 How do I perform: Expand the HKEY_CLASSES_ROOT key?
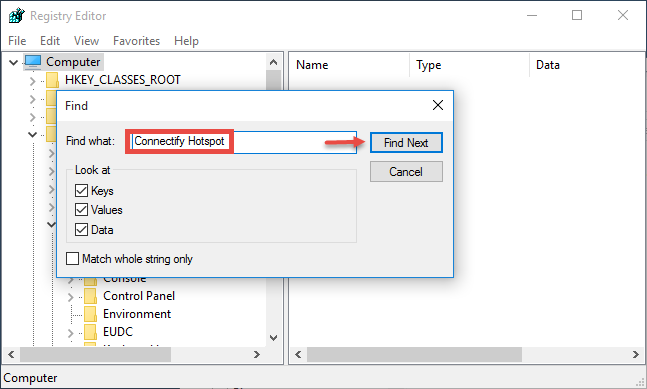tap(33, 80)
